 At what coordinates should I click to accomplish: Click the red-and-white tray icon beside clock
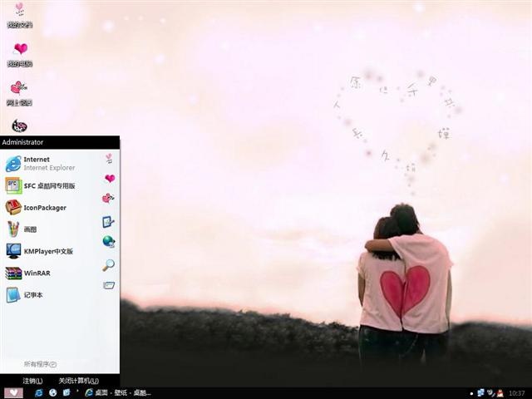(x=500, y=393)
